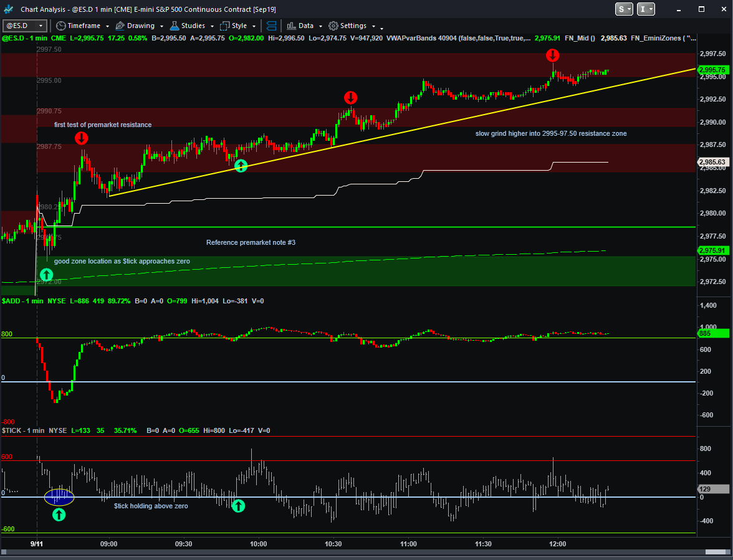Click the 2,995.75 last price axis label
The width and height of the screenshot is (733, 560).
pyautogui.click(x=712, y=70)
